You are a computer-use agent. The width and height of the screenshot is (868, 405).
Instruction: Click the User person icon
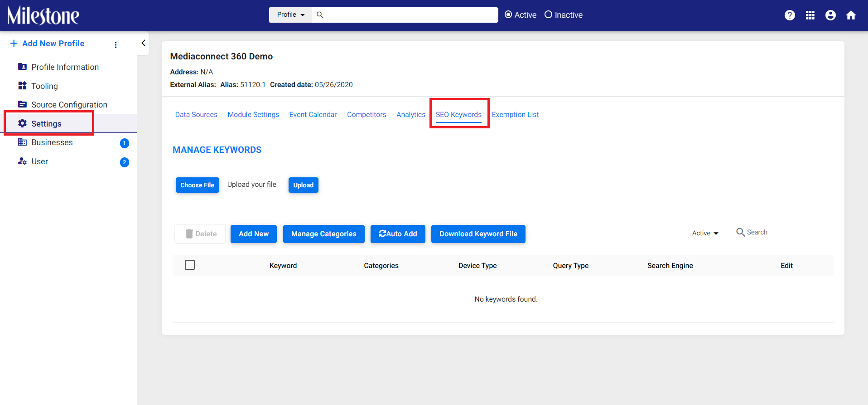click(22, 161)
